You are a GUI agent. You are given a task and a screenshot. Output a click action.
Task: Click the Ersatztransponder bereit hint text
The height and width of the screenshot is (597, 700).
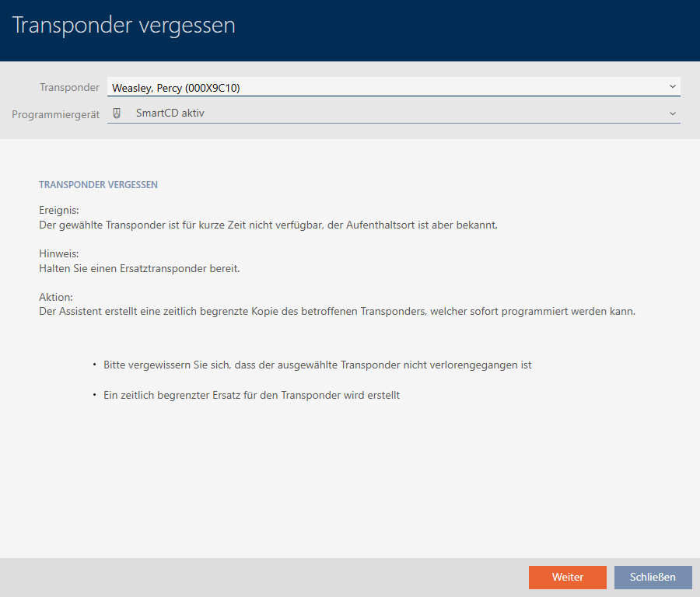pyautogui.click(x=149, y=268)
